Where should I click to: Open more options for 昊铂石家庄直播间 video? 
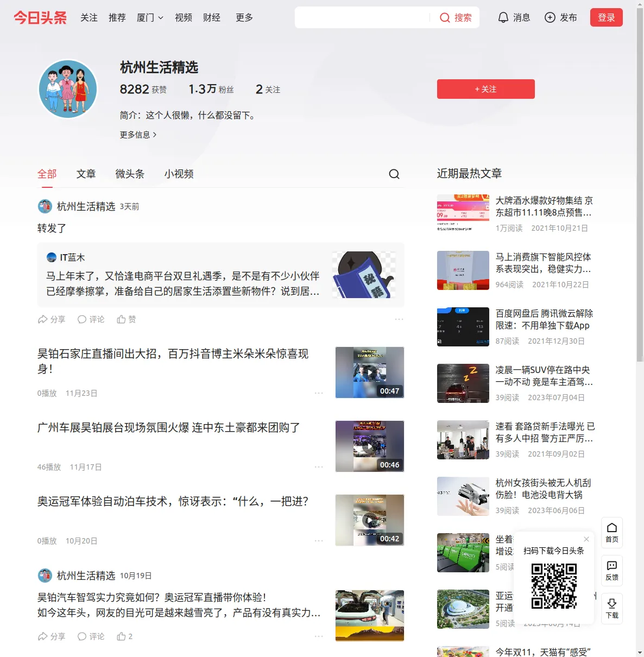click(319, 393)
